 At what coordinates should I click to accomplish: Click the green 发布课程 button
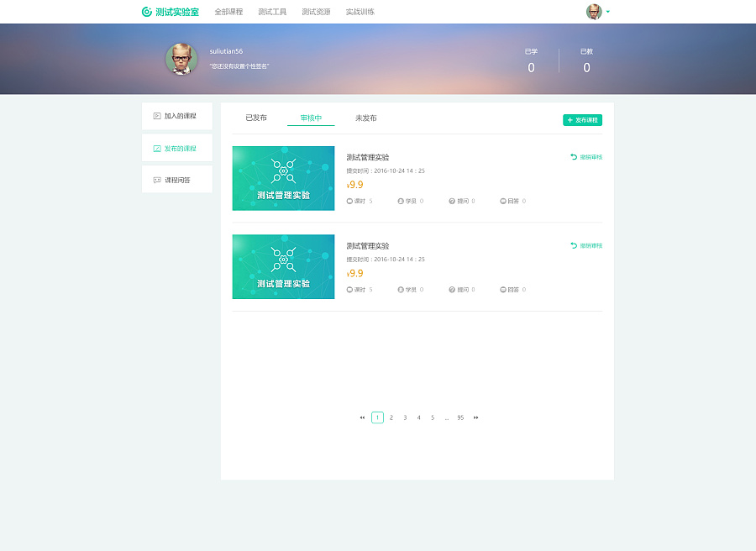tap(582, 120)
